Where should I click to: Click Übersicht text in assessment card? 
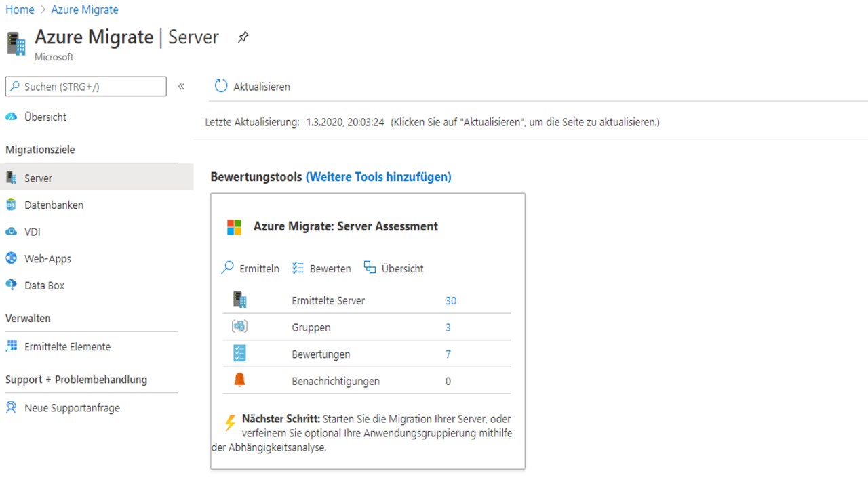[x=403, y=268]
